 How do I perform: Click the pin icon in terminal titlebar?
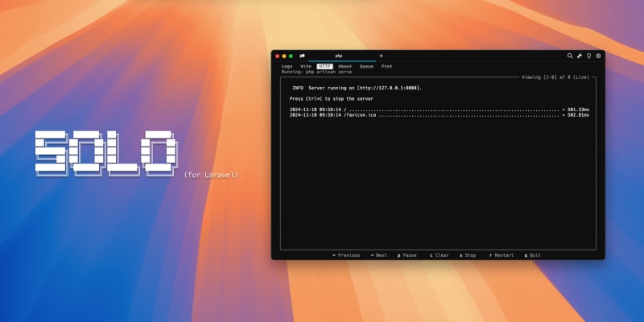[580, 56]
